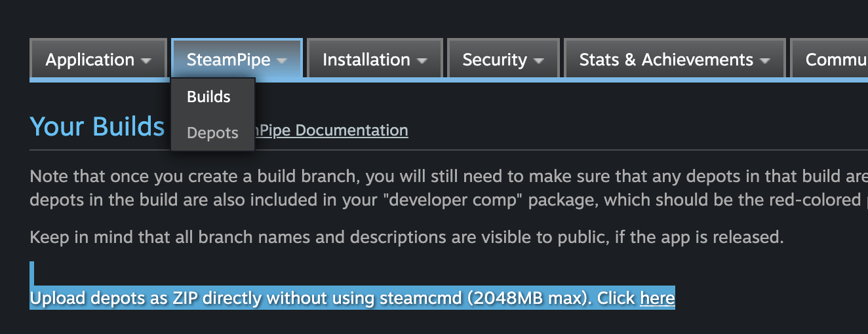Click the "Keep in mind" branch names notice
Screen dimensions: 868x334
(406, 237)
